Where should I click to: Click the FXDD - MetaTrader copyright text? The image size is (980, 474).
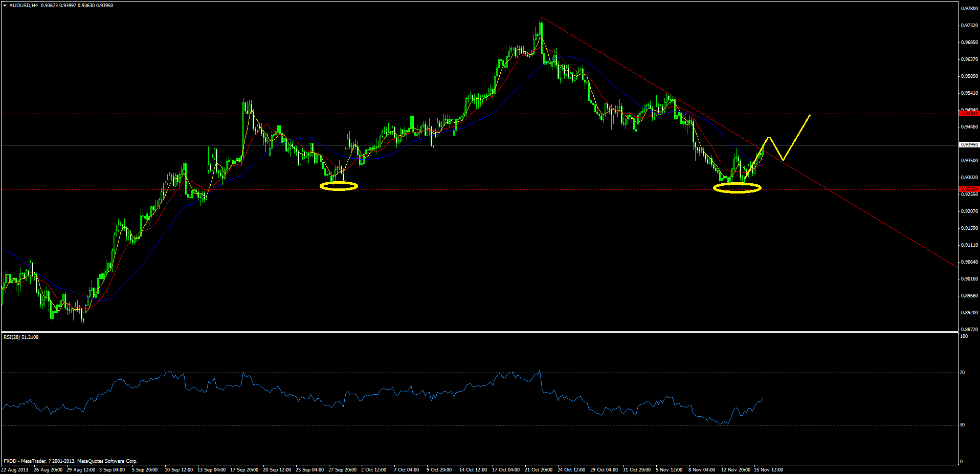click(x=71, y=461)
